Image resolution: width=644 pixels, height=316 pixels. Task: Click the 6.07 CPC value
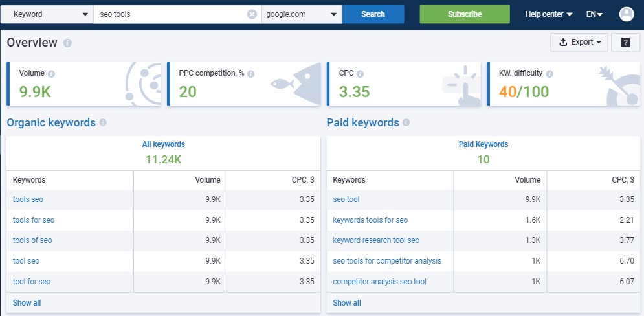[627, 282]
